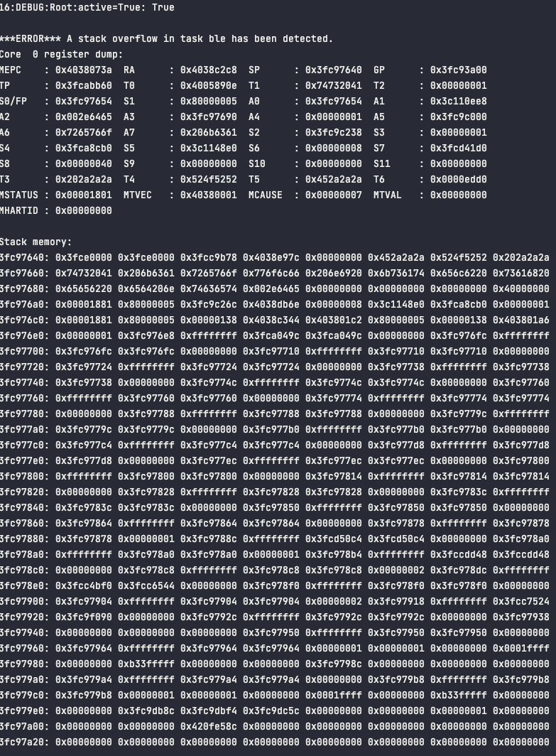Viewport: 556px width, 756px height.
Task: Click stack value 0x40000000
Action: click(520, 288)
